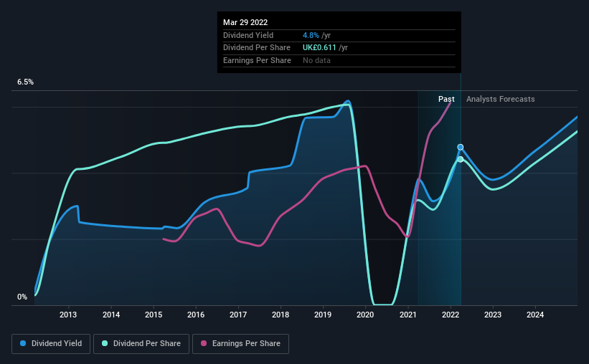Click the No data earnings value

tap(316, 60)
